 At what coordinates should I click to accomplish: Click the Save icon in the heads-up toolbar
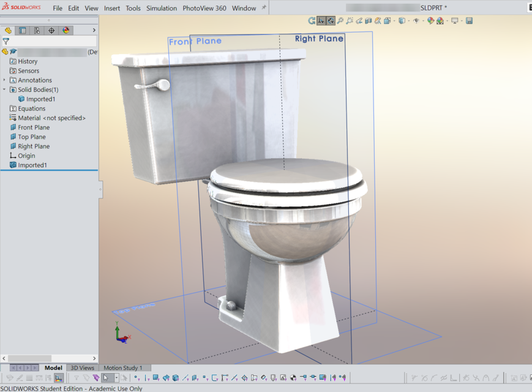click(x=470, y=20)
